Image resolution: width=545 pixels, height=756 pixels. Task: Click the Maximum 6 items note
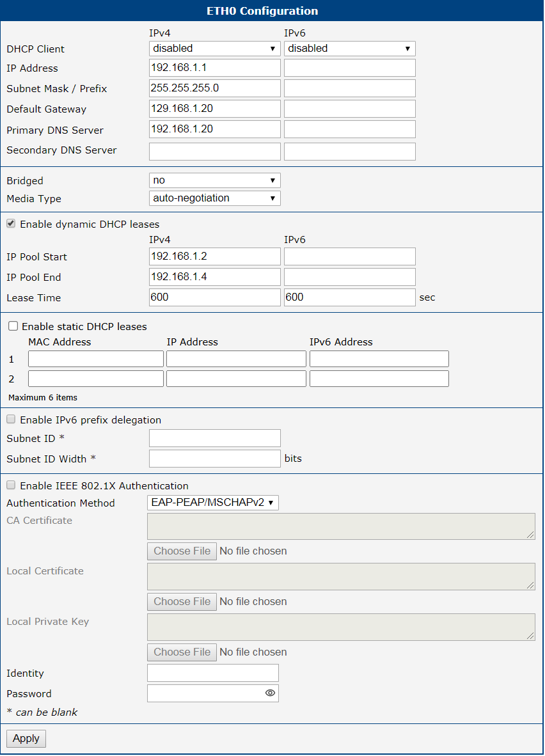[x=43, y=397]
